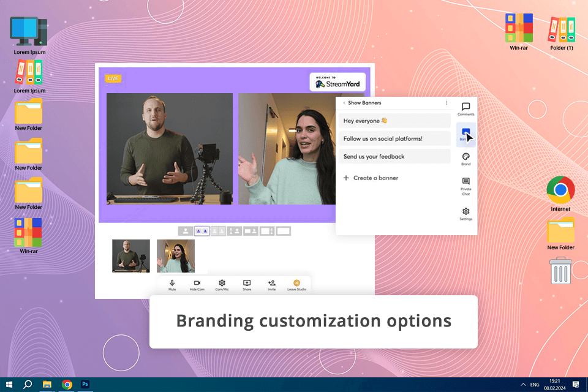Open Photoshop from the taskbar
The image size is (588, 392).
[86, 385]
